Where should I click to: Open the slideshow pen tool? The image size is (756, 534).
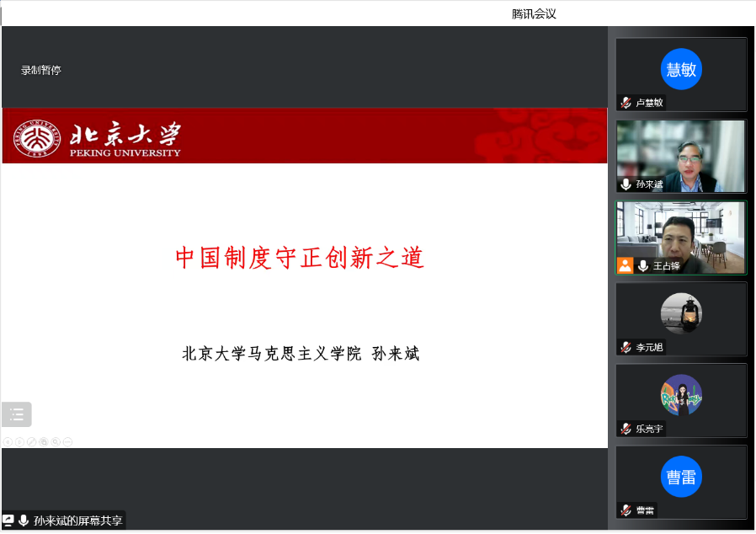coord(31,441)
